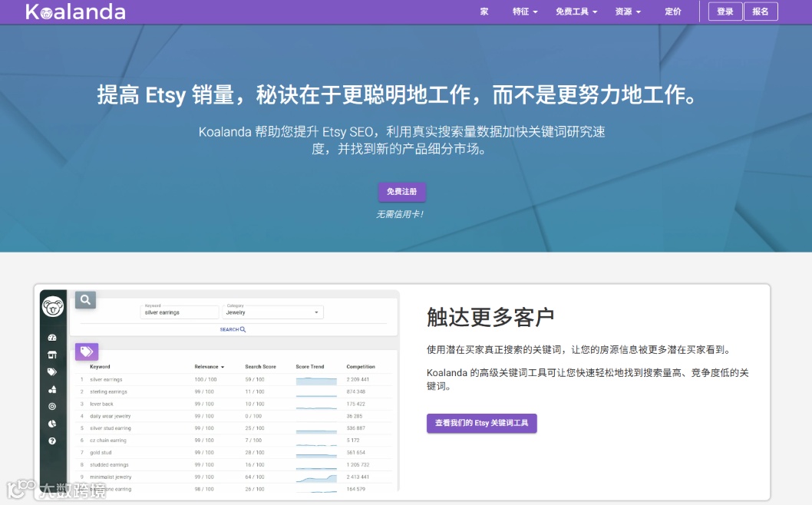
Task: Click the score trend chart for minimalist jewelry
Action: click(x=316, y=477)
